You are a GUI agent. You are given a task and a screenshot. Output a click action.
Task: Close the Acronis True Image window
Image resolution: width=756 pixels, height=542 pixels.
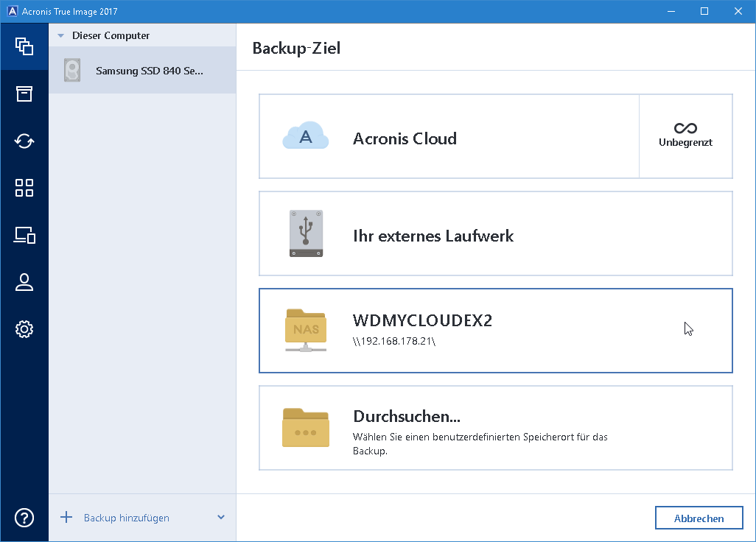738,11
